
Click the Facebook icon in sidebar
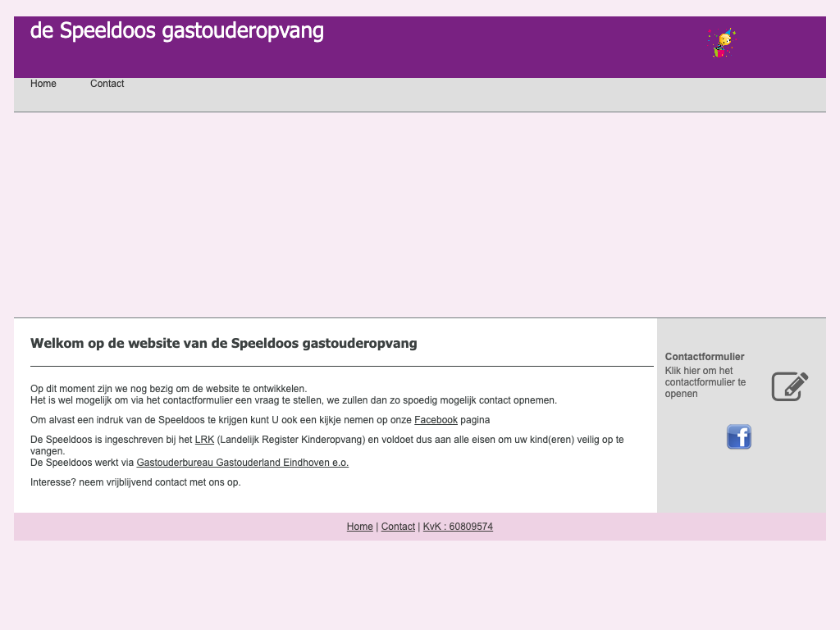pos(738,436)
